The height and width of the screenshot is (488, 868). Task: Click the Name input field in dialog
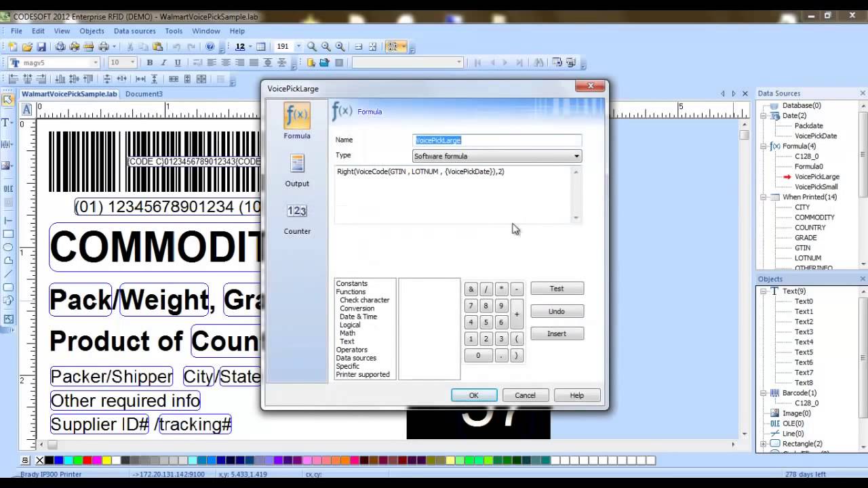click(497, 140)
